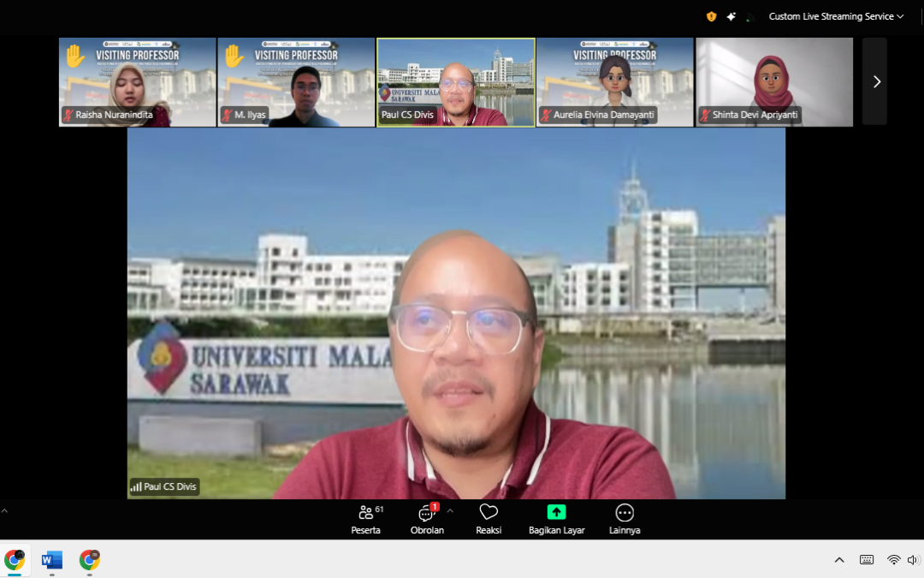Viewport: 924px width, 578px height.
Task: Select Raisha Nuranindita's video thumbnail
Action: coord(137,82)
